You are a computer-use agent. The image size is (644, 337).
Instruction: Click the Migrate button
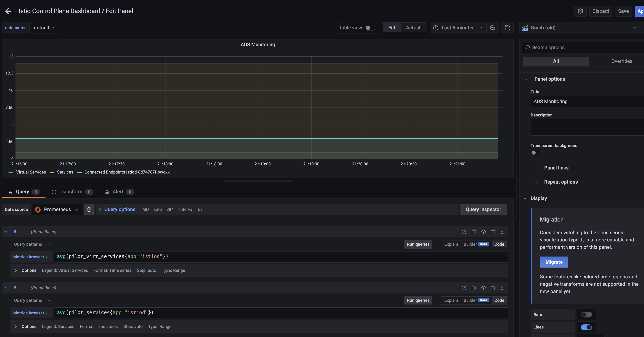pyautogui.click(x=554, y=262)
